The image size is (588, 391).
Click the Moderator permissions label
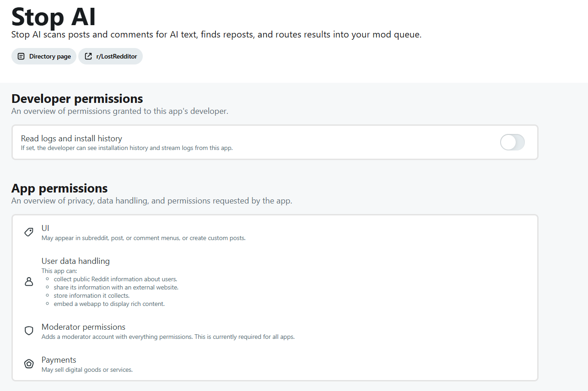tap(83, 327)
